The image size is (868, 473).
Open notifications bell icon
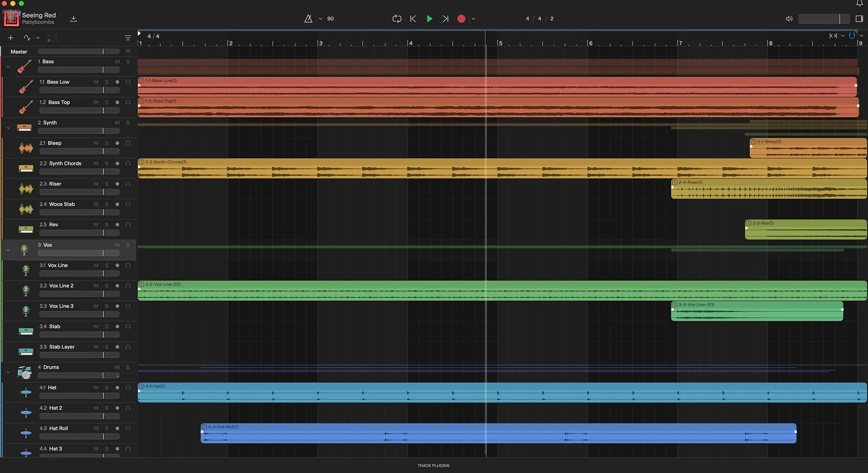pyautogui.click(x=859, y=3)
